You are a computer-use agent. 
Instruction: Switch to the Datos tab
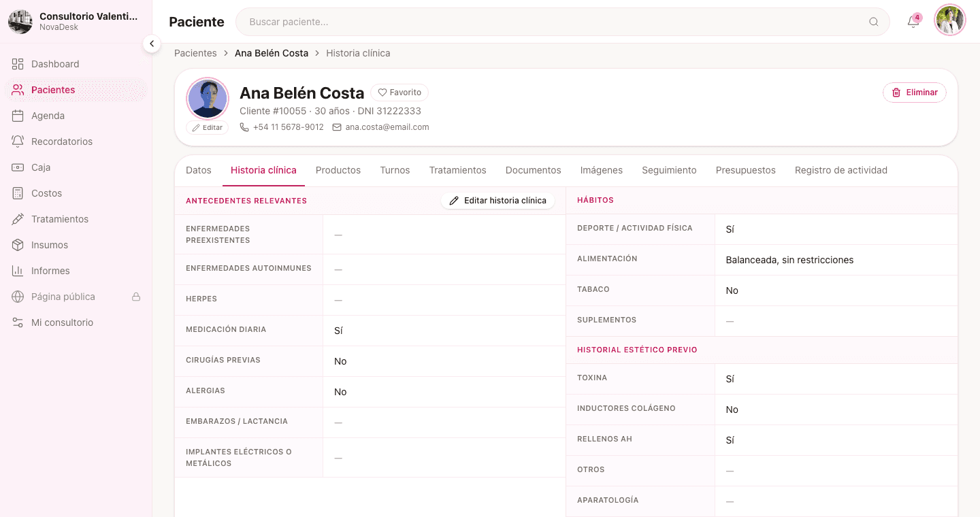coord(199,170)
